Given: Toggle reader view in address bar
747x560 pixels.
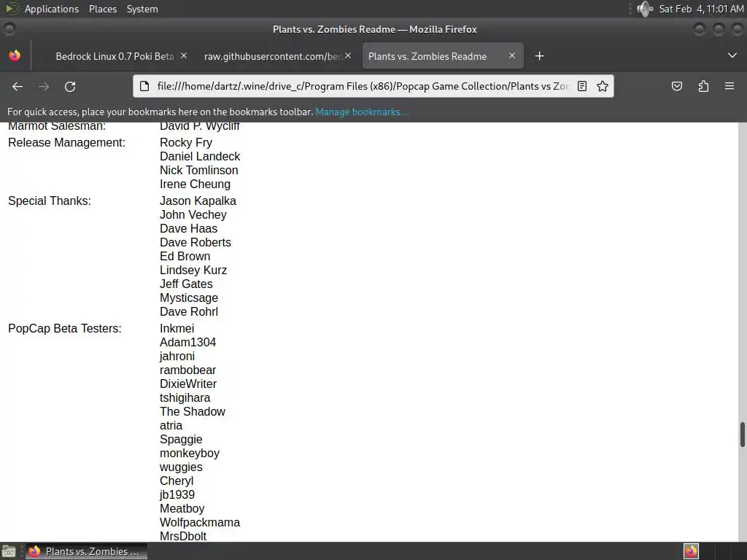Looking at the screenshot, I should coord(581,86).
